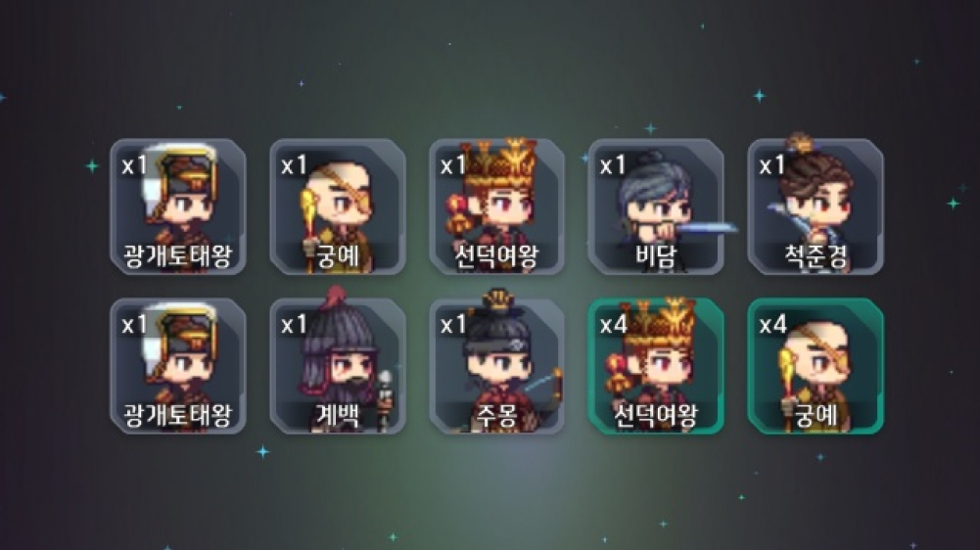
Task: Click the gray x1 궁예 card
Action: point(338,206)
